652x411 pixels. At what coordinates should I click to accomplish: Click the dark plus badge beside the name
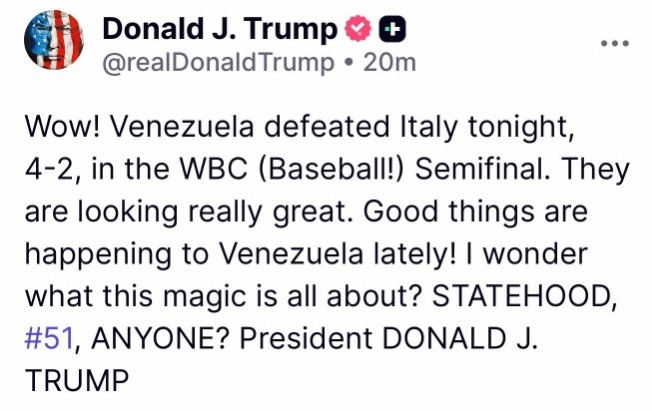(394, 31)
